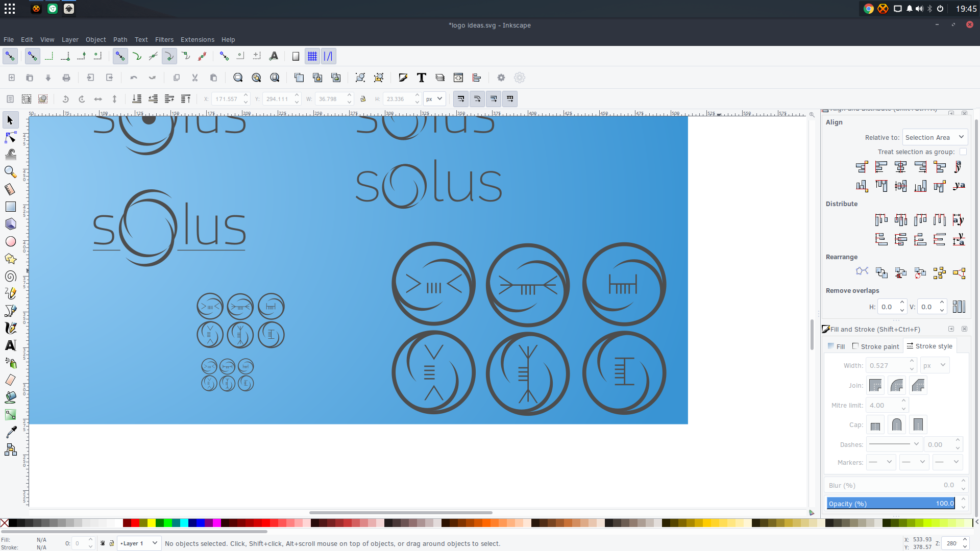
Task: Switch to the Stroke paint tab
Action: (875, 346)
